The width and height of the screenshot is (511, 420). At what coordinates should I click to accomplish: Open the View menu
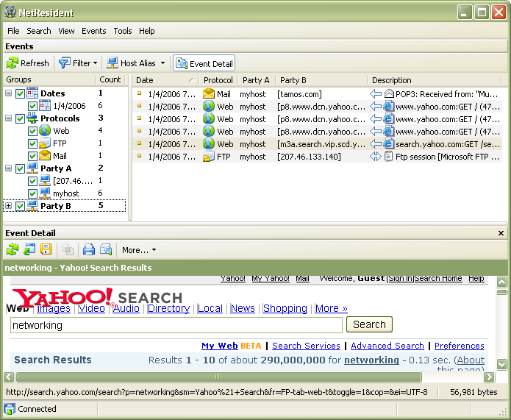click(x=66, y=31)
